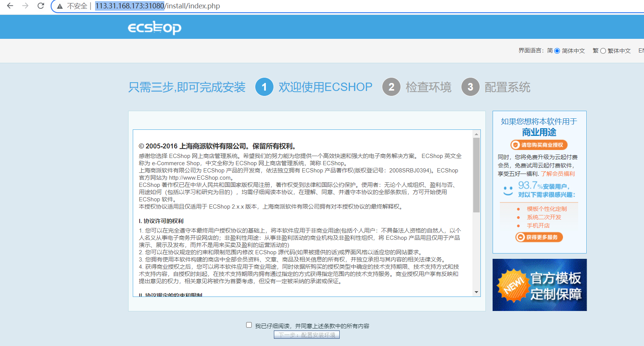The width and height of the screenshot is (644, 346).
Task: Open 手机开店 link
Action: coord(538,225)
